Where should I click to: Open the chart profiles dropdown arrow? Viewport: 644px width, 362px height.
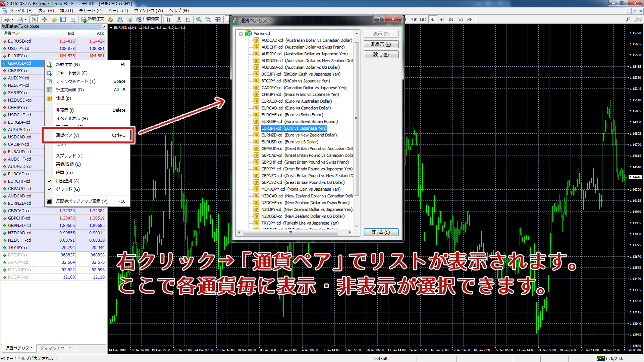25,20
